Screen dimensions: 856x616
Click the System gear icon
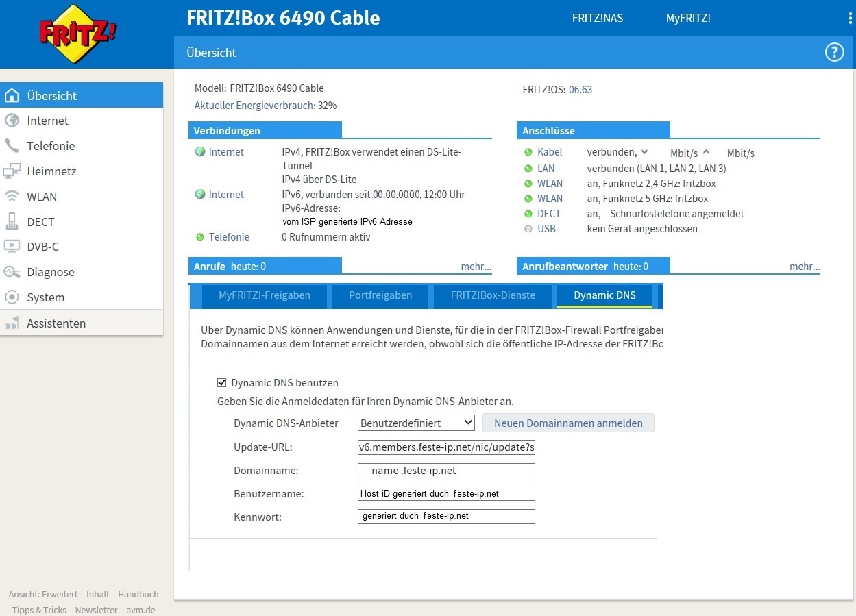pos(12,297)
